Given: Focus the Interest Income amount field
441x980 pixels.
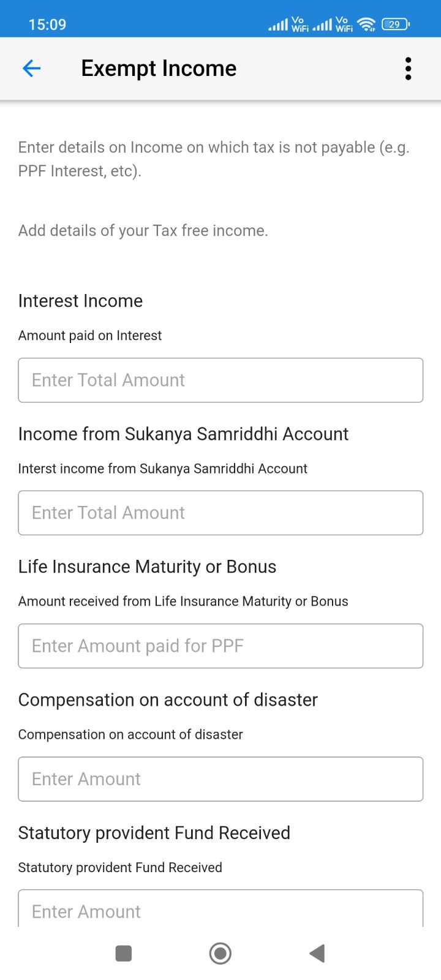Looking at the screenshot, I should click(x=221, y=380).
